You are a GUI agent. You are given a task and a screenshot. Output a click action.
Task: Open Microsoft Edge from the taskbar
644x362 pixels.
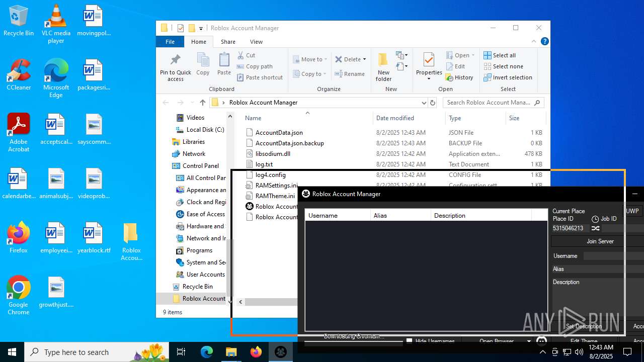coord(207,352)
